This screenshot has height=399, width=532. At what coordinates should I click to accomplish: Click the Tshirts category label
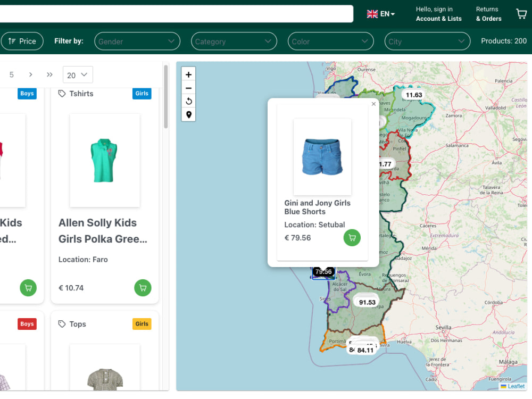pyautogui.click(x=81, y=94)
